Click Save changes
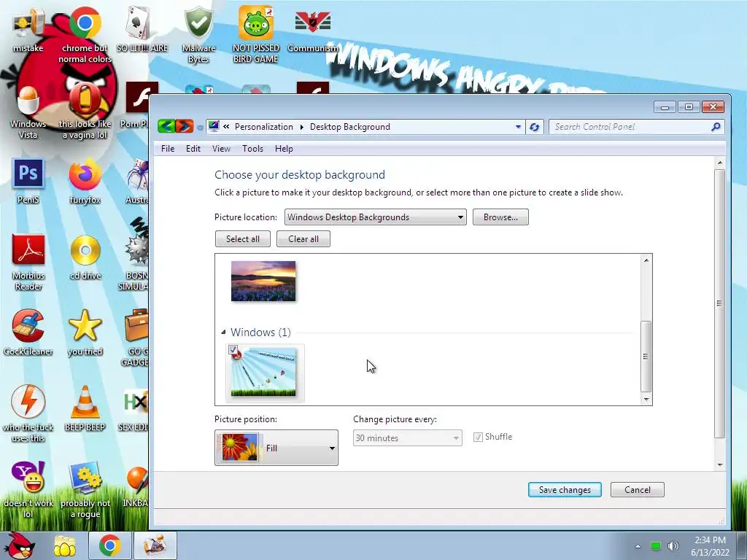 [x=565, y=489]
